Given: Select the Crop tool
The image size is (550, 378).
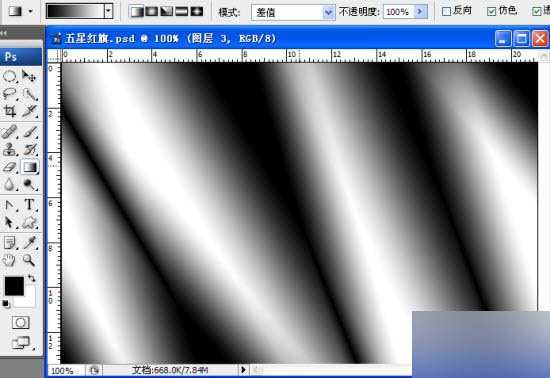Looking at the screenshot, I should 9,111.
